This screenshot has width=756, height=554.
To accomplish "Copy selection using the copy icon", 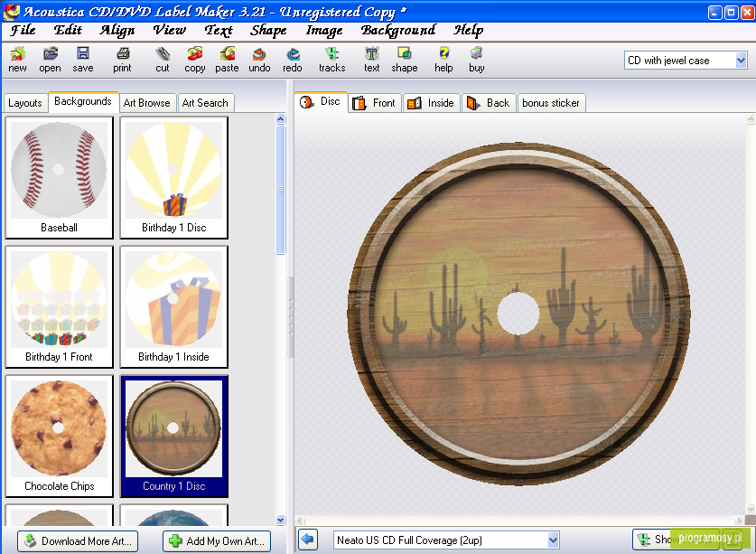I will pyautogui.click(x=195, y=60).
